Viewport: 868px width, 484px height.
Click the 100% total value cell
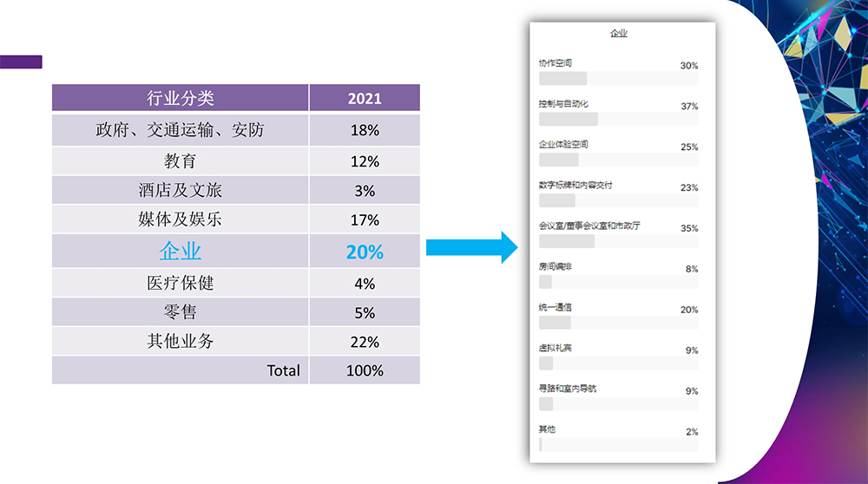tap(365, 370)
